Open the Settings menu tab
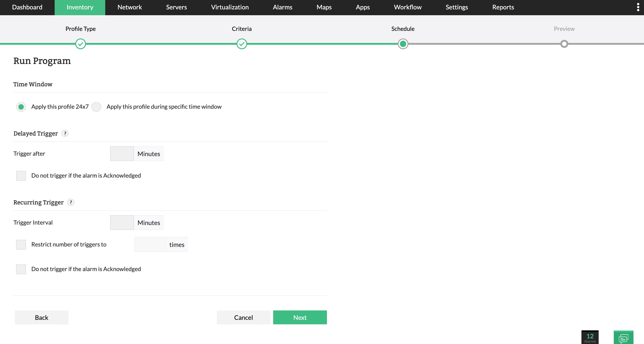The image size is (644, 344). (457, 7)
